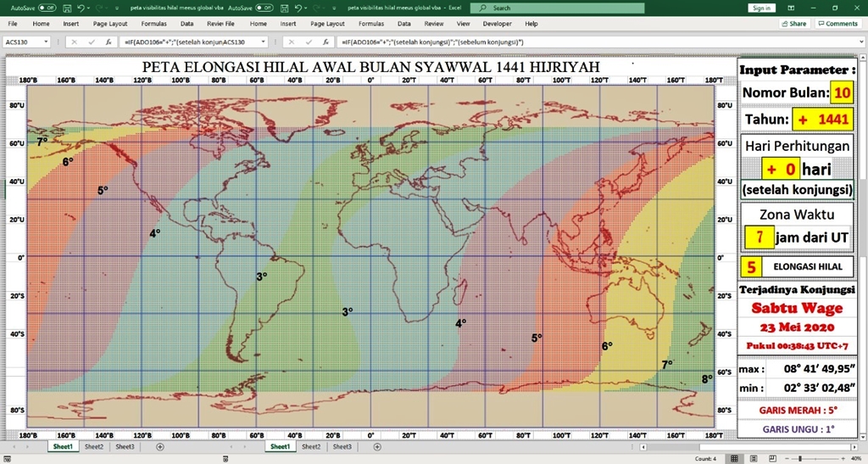Click the Redo arrow in the left Excel window
The image size is (868, 464).
pos(101,8)
